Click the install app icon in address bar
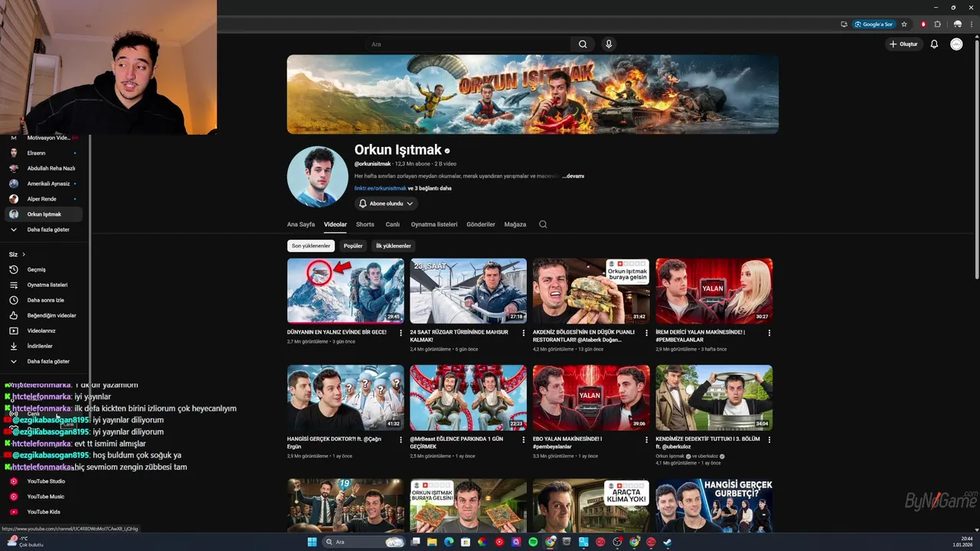The height and width of the screenshot is (551, 980). pos(844,24)
